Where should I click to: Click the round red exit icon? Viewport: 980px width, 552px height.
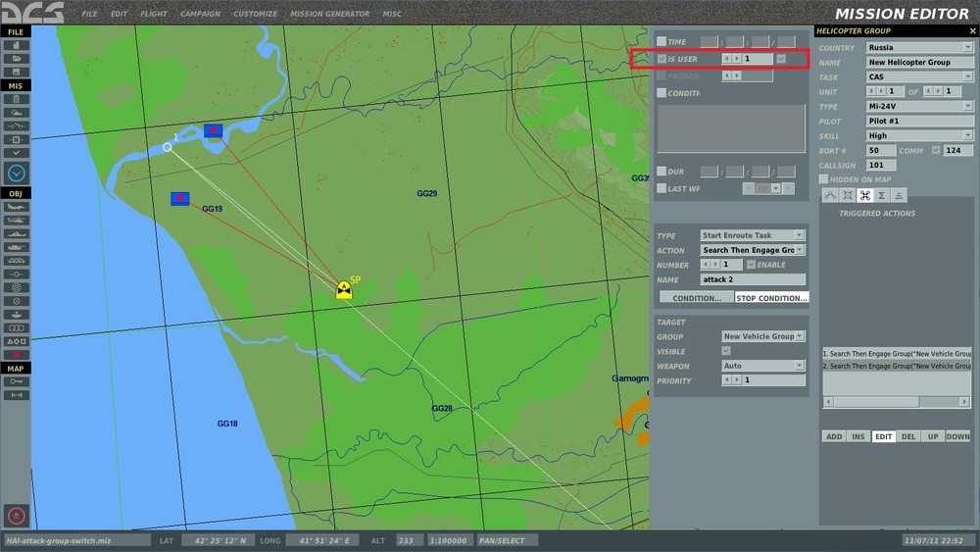coord(17,516)
